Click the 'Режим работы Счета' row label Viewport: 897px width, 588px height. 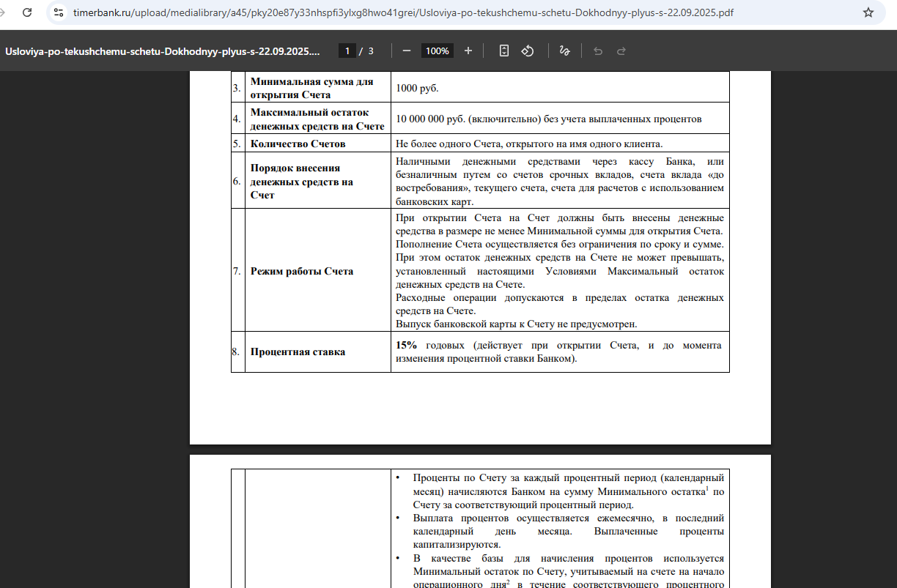pos(301,271)
